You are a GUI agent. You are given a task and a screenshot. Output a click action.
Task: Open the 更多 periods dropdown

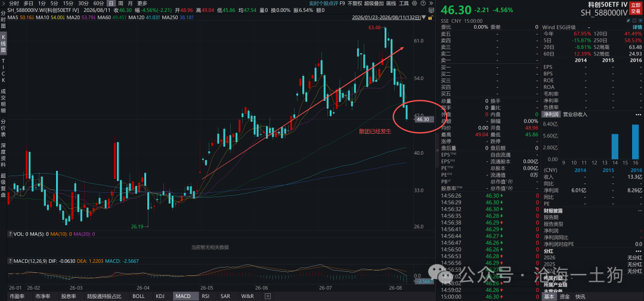(x=142, y=4)
